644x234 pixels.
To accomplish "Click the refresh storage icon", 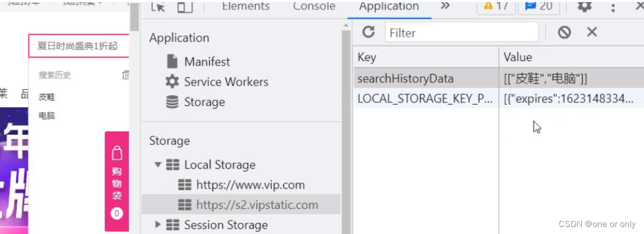I will (368, 32).
